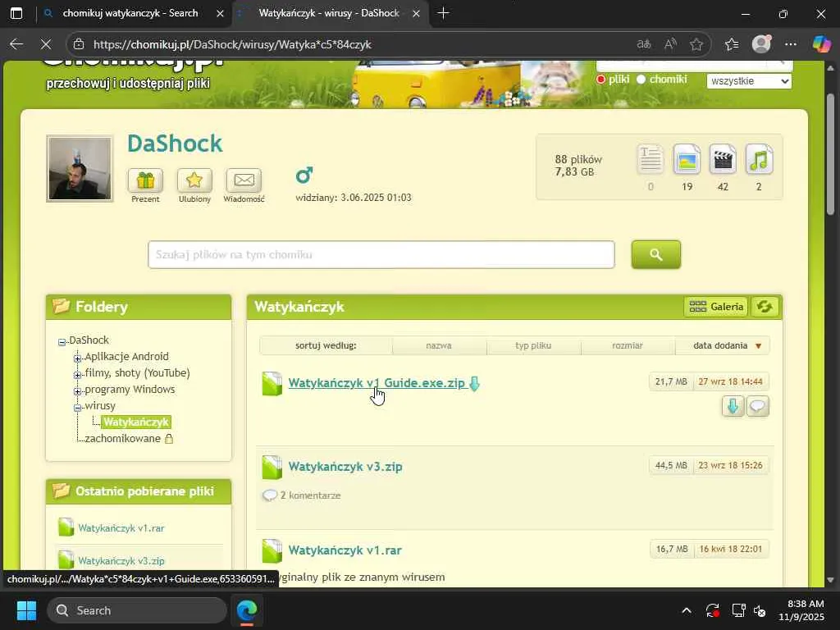Click comment bubble button for Guide.exe.zip

(x=757, y=406)
